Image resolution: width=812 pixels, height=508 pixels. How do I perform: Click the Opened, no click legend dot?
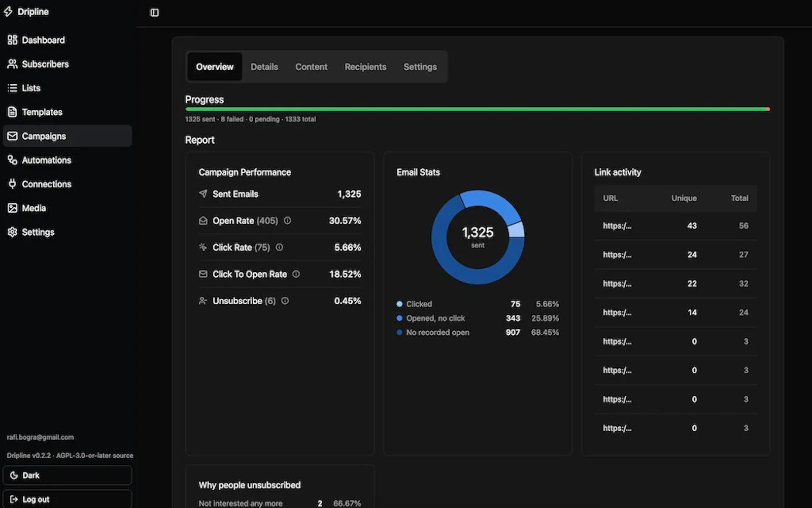tap(399, 318)
